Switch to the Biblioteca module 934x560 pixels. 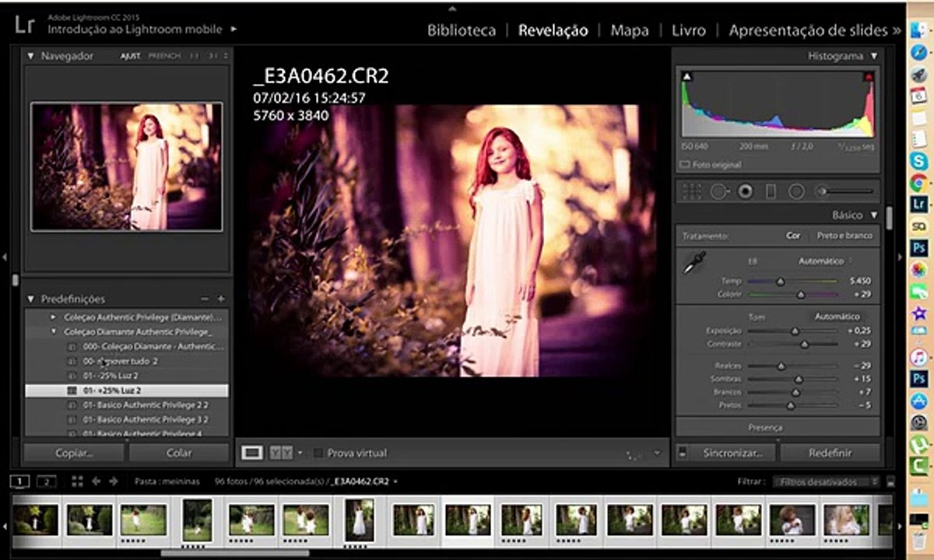tap(461, 30)
